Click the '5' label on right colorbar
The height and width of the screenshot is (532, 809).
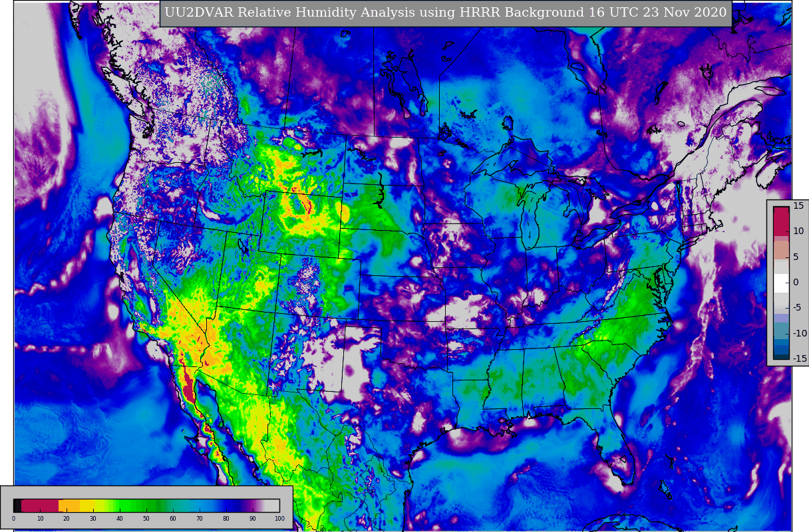coord(796,257)
